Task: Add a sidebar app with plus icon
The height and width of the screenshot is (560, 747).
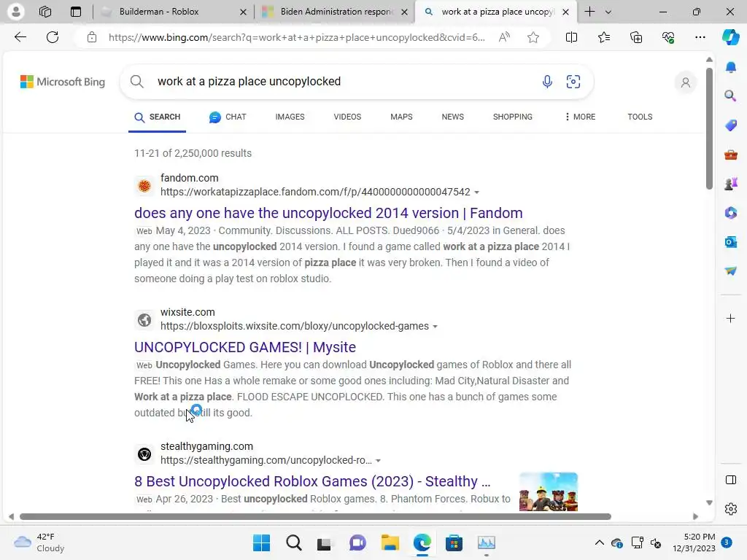Action: [x=731, y=318]
